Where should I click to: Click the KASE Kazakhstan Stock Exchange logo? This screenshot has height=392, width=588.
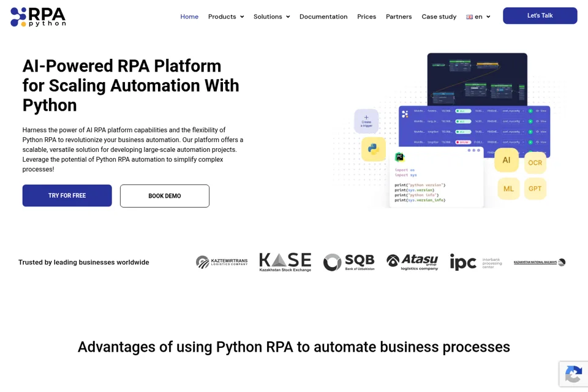click(285, 262)
